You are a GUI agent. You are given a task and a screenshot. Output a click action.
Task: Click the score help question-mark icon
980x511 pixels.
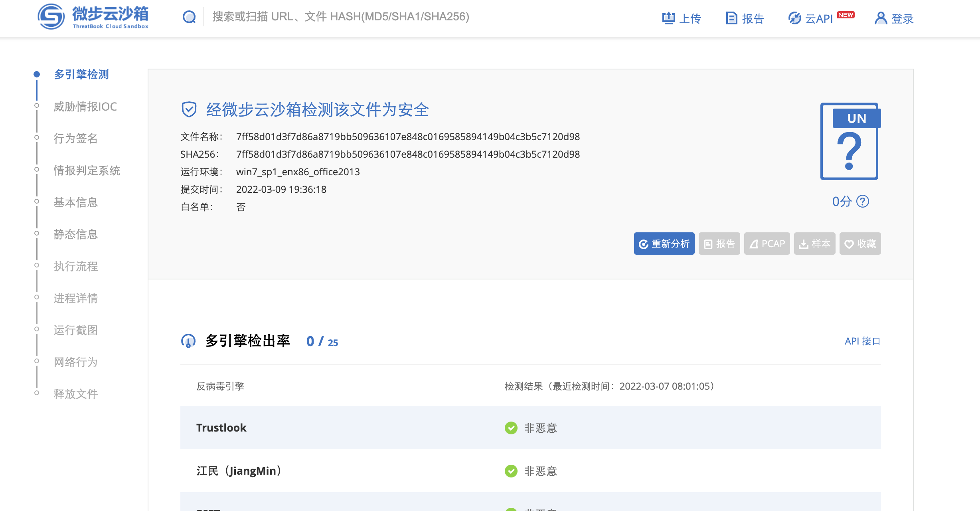tap(863, 202)
